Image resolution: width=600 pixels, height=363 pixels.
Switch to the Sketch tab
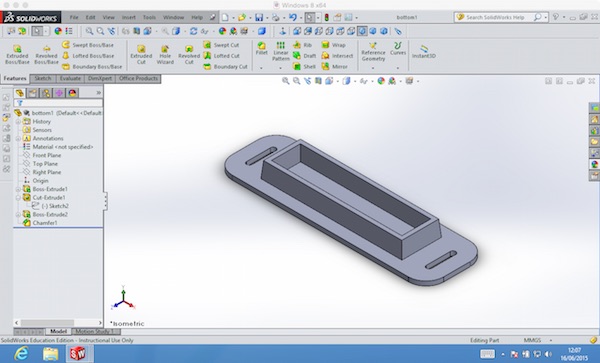tap(43, 78)
